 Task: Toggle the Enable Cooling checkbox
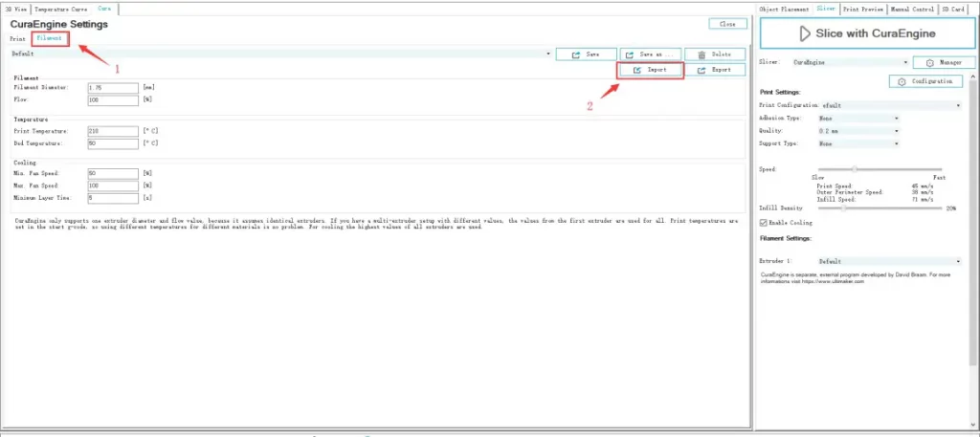pos(763,223)
